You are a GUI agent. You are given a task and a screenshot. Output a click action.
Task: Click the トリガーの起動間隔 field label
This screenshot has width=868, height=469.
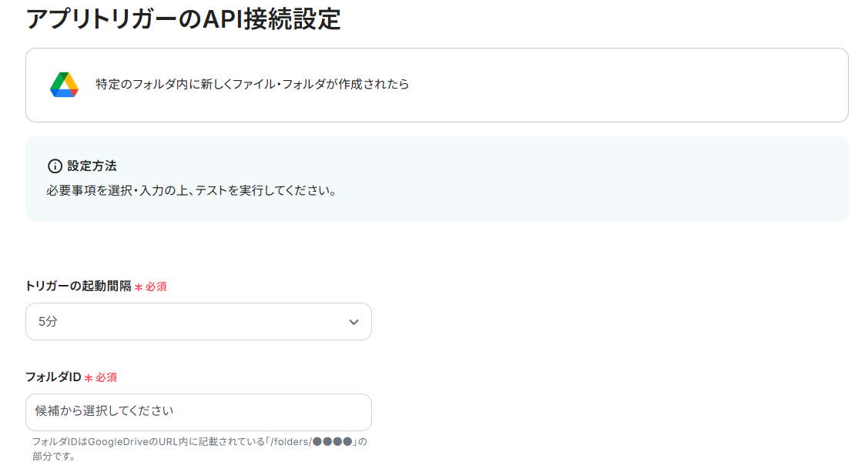(x=79, y=286)
